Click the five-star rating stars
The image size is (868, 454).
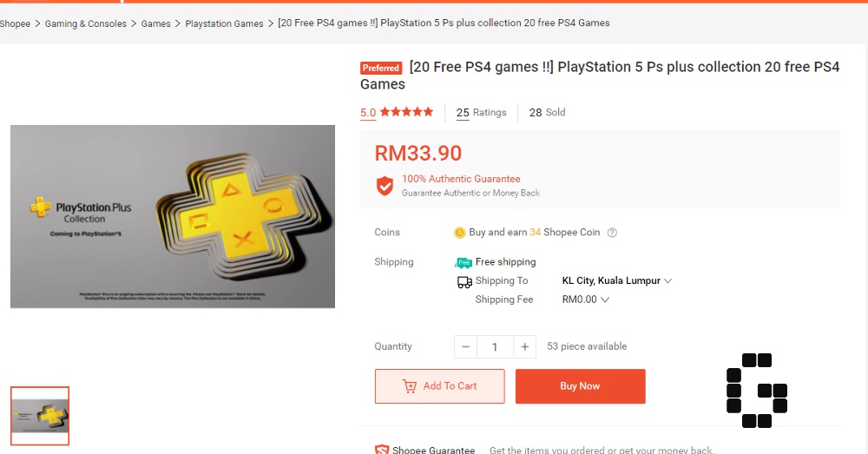coord(406,112)
